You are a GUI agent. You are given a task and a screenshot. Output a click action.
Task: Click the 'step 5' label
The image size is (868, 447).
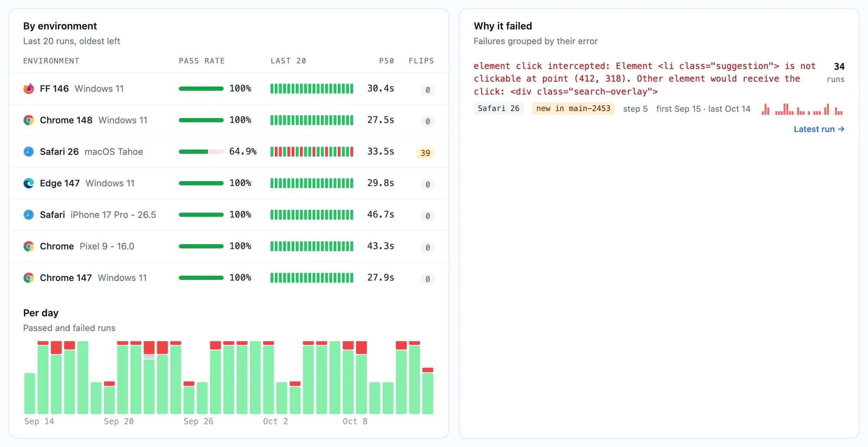[x=635, y=109]
